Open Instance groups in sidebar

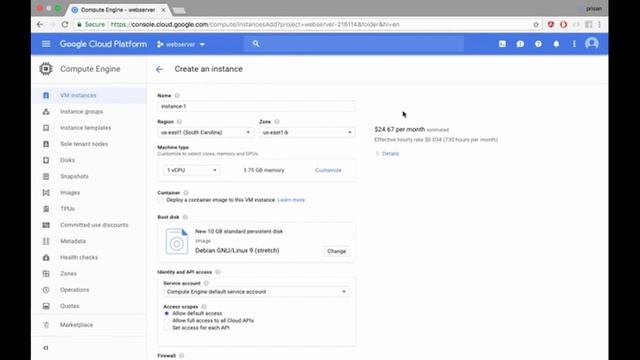pyautogui.click(x=82, y=112)
